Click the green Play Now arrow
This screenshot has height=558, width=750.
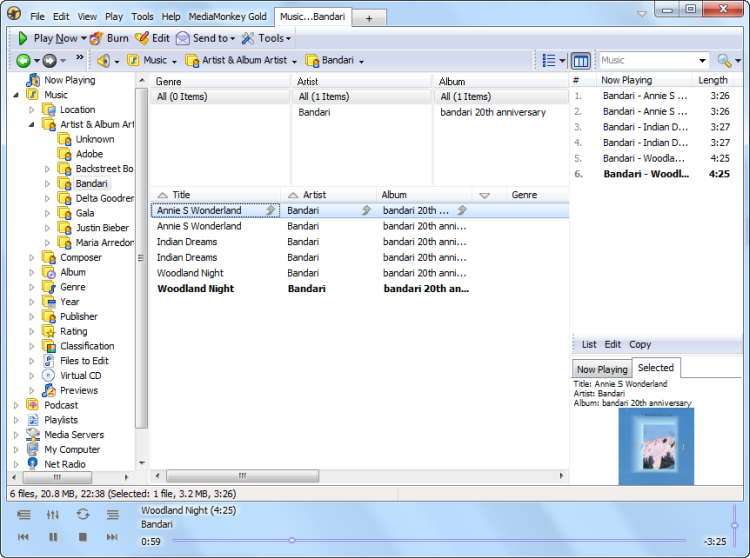(x=22, y=38)
